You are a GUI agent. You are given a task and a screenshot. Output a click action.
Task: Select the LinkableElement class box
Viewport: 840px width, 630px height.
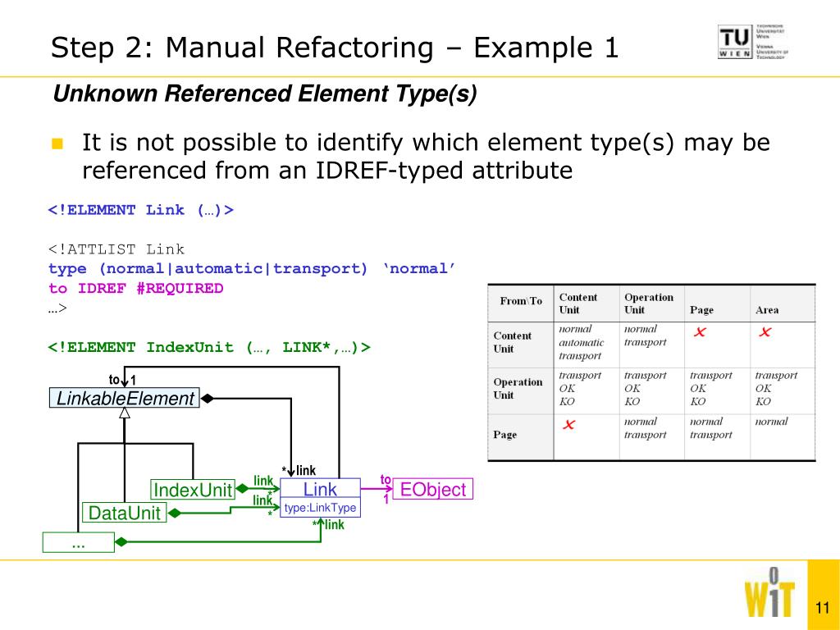[x=125, y=399]
